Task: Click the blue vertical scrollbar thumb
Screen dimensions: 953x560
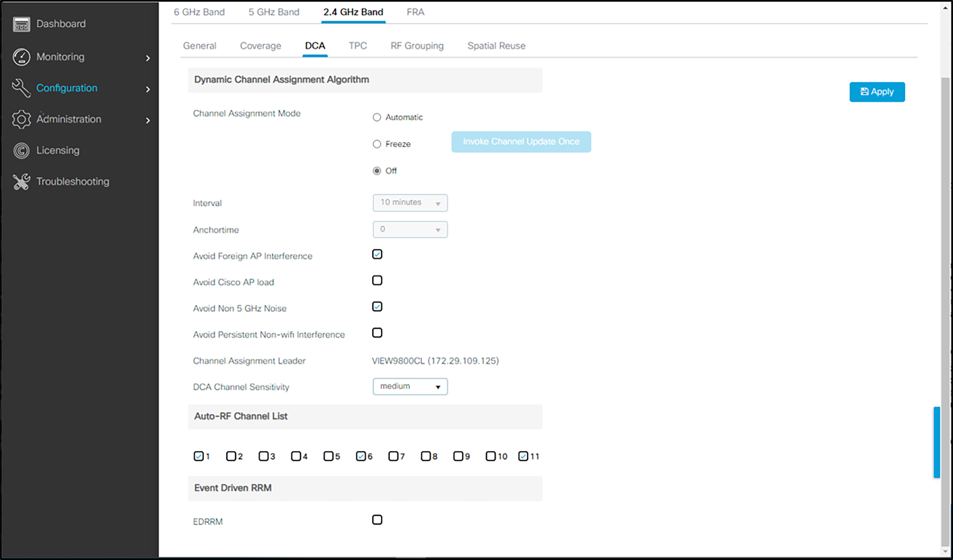Action: pyautogui.click(x=936, y=442)
